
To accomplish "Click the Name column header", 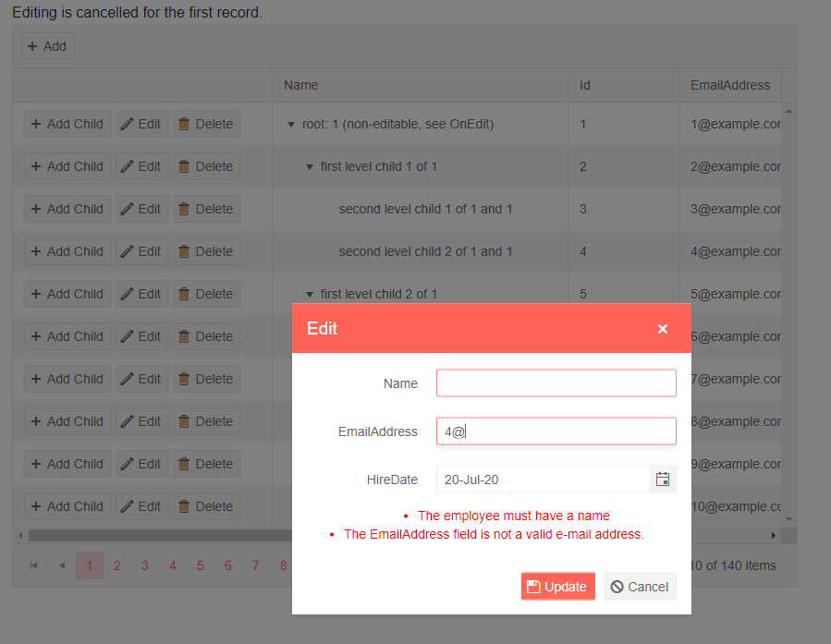I will click(301, 85).
